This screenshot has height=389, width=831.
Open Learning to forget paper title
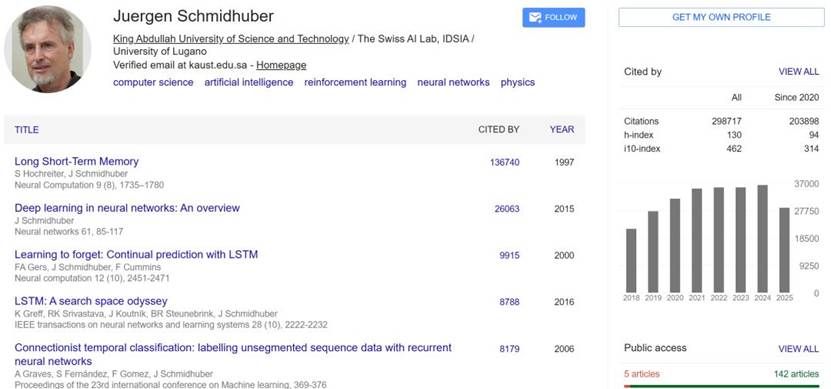(136, 254)
